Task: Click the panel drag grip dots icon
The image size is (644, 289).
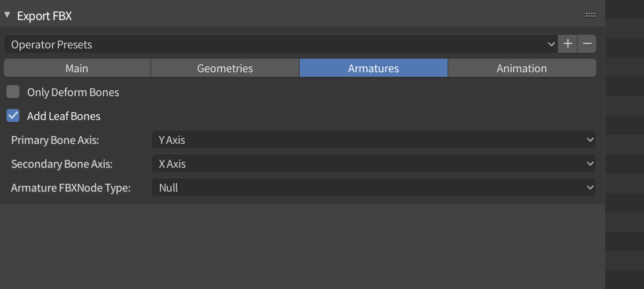Action: coord(590,14)
